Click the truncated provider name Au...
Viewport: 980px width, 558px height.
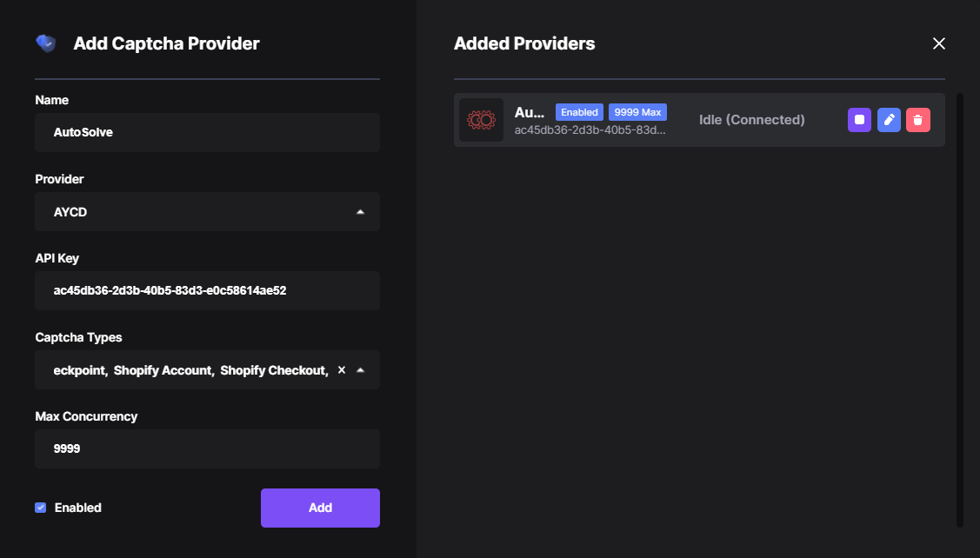click(x=530, y=112)
